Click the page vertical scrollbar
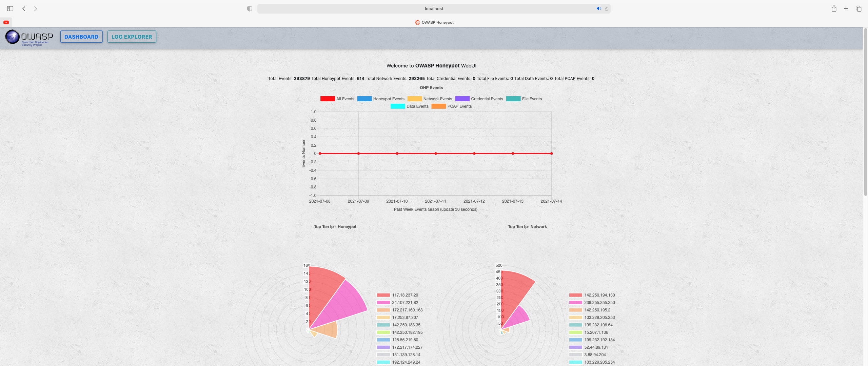The height and width of the screenshot is (366, 868). pyautogui.click(x=865, y=112)
